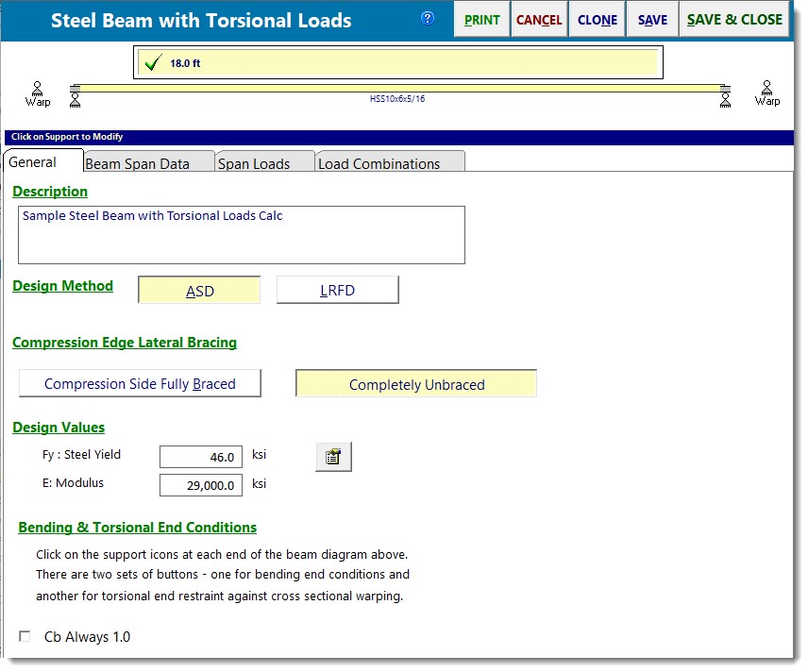Switch design method to LRFD

pos(337,291)
